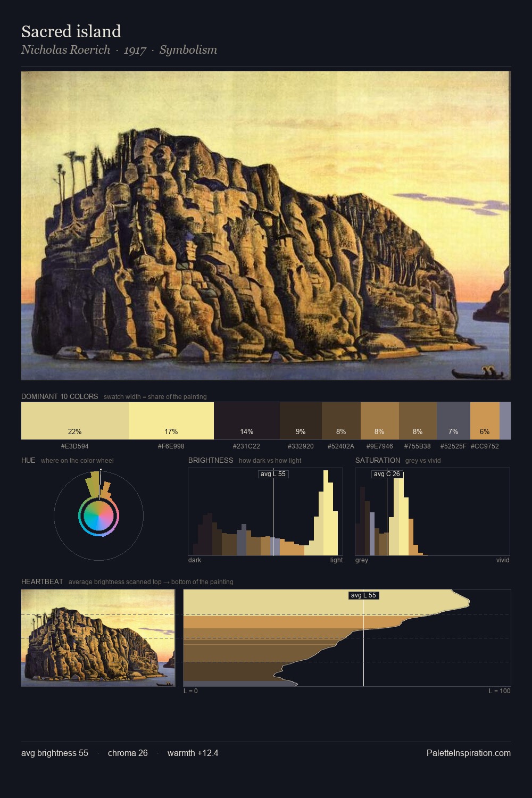Click the #755B38 hex code text

point(418,446)
